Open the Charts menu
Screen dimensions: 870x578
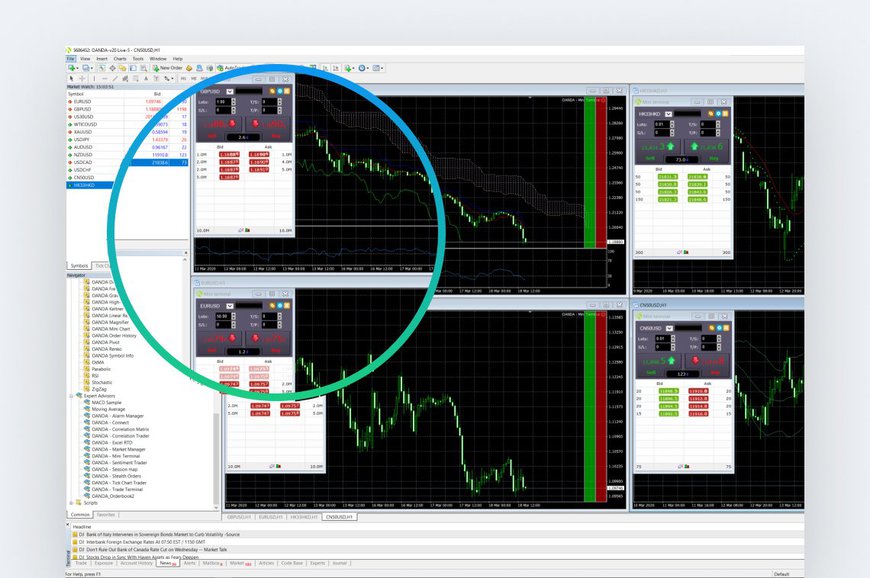point(120,59)
